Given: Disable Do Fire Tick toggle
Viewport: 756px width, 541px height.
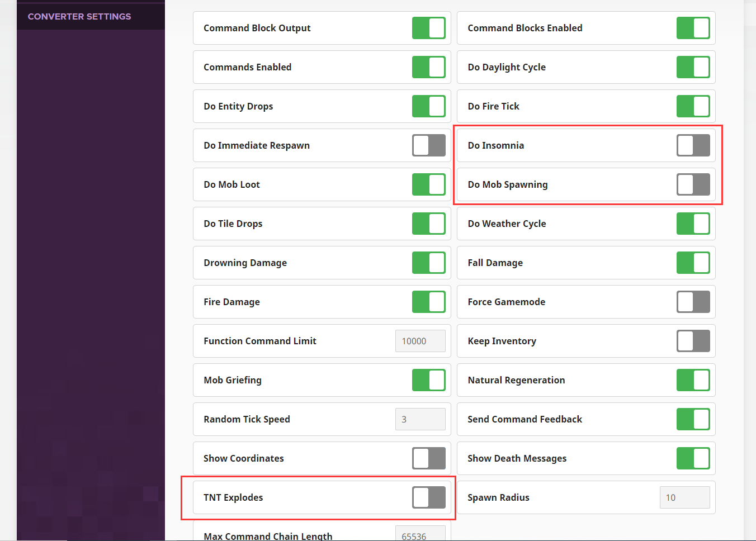Looking at the screenshot, I should coord(693,106).
